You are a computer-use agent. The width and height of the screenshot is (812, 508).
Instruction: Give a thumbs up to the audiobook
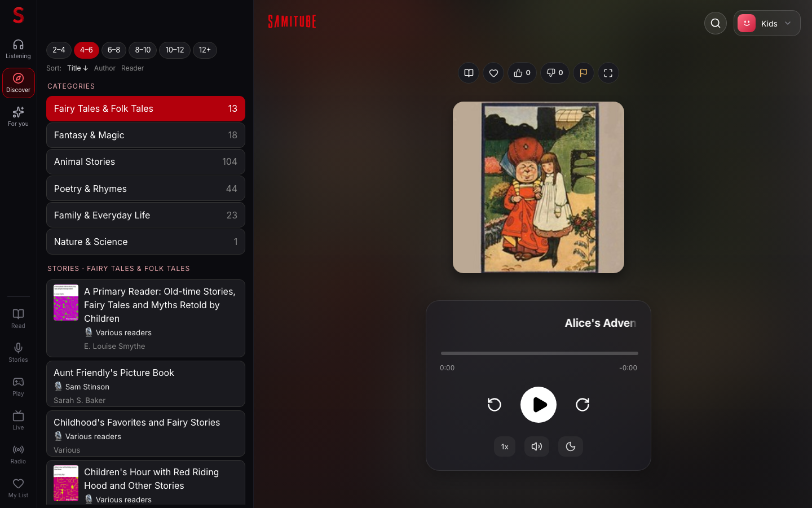(522, 73)
